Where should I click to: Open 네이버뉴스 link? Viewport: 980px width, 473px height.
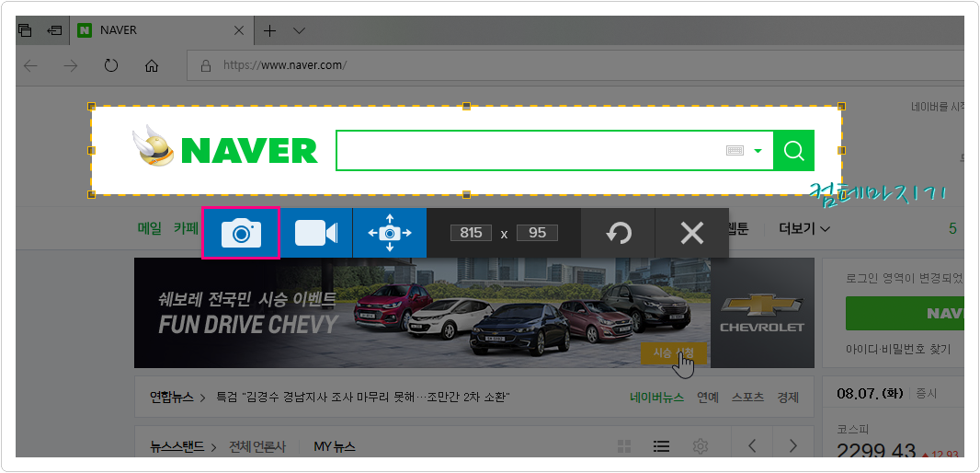click(x=657, y=398)
